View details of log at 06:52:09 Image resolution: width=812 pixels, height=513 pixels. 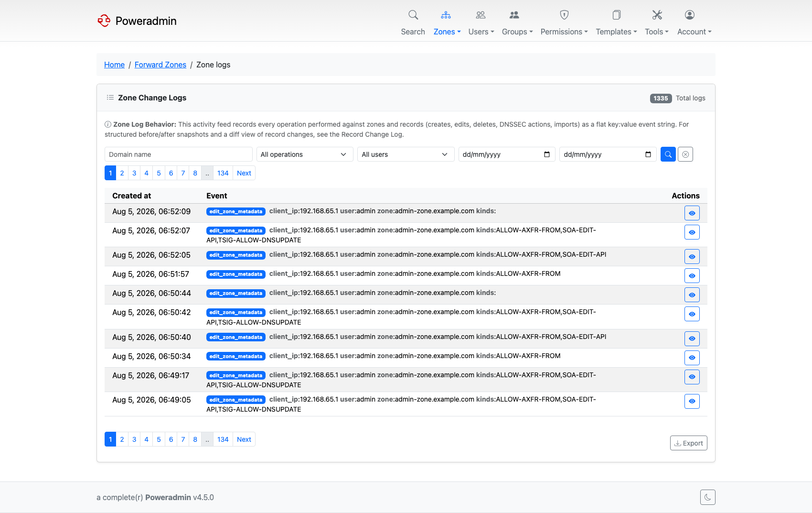(692, 213)
